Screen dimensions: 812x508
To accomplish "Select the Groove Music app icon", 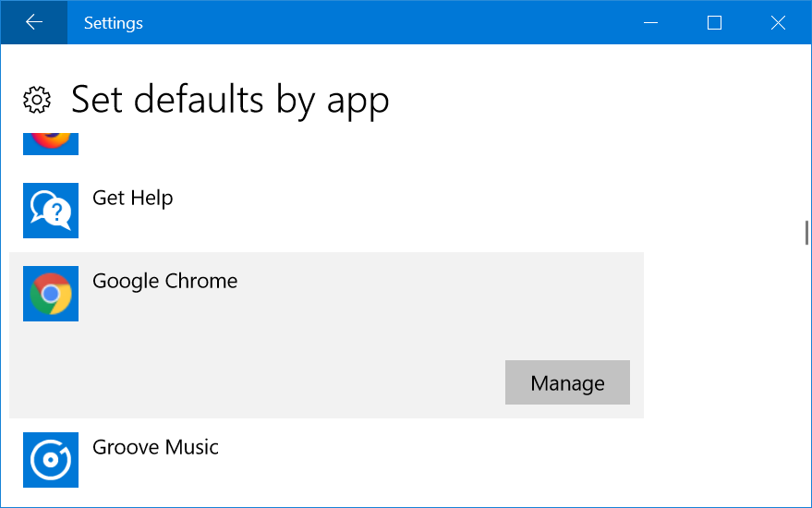I will [x=51, y=460].
